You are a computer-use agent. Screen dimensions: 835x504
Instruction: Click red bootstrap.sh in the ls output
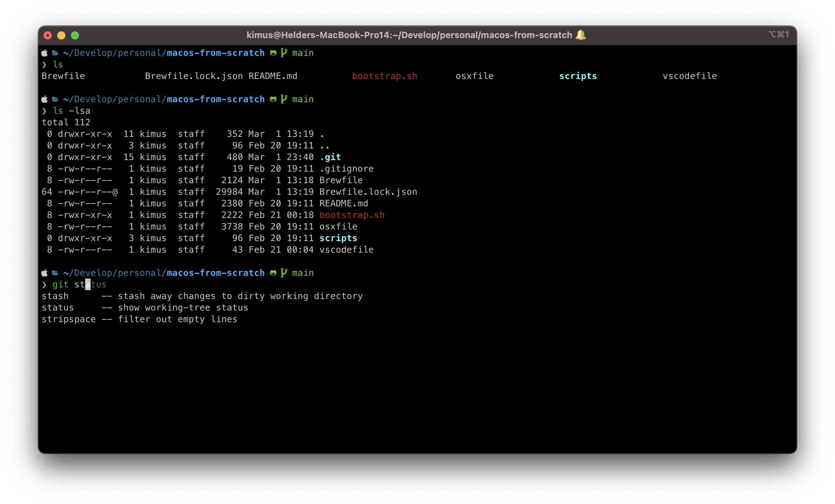385,76
